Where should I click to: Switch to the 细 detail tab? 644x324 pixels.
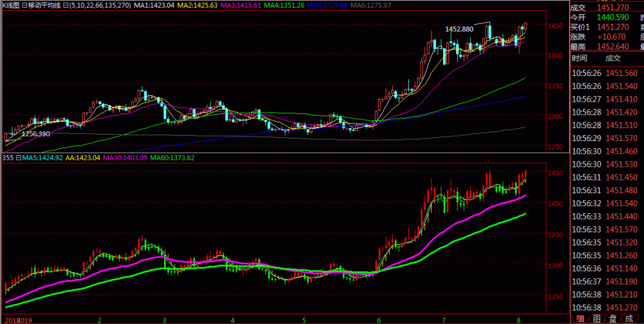[580, 318]
